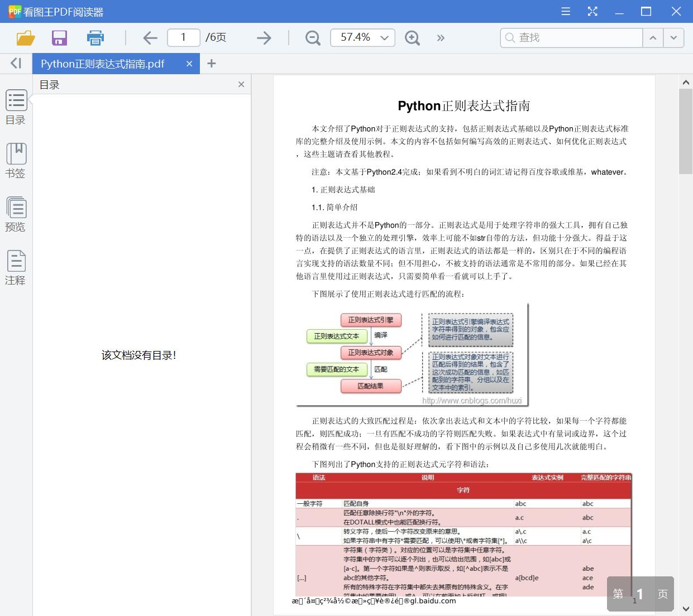Screen dimensions: 693x616
Task: Advance to next page with right arrow
Action: (x=262, y=37)
